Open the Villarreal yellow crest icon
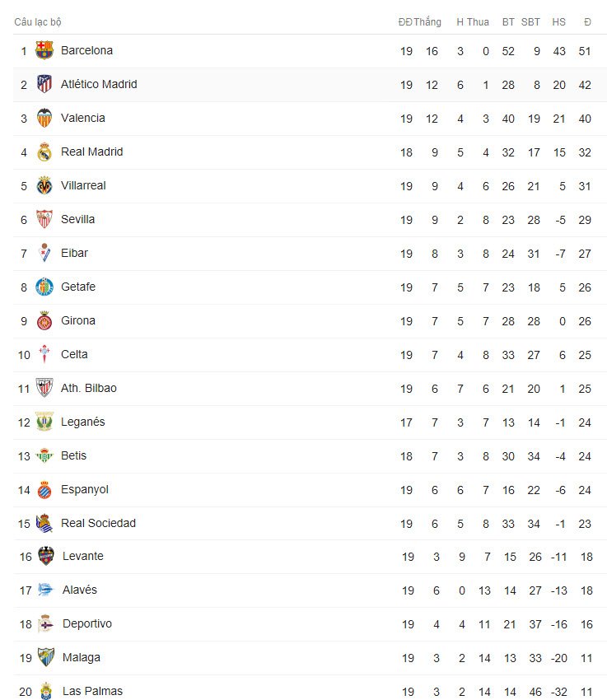 point(44,185)
